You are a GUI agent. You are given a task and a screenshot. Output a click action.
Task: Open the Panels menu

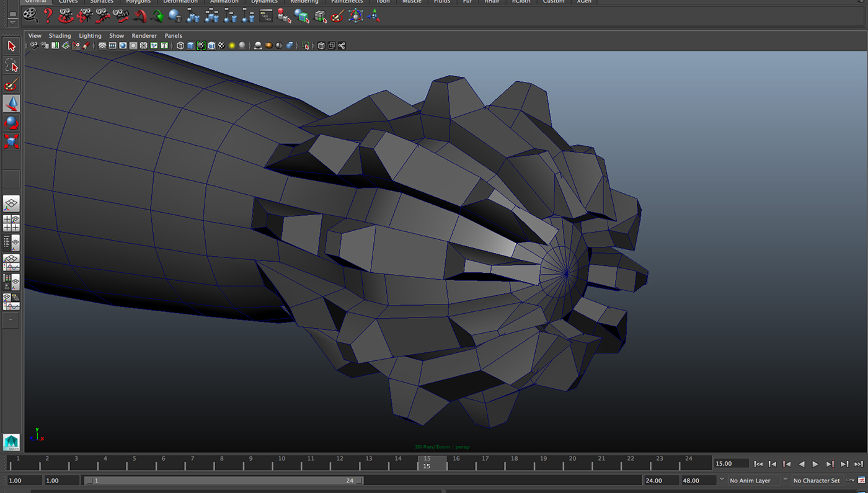pyautogui.click(x=173, y=35)
